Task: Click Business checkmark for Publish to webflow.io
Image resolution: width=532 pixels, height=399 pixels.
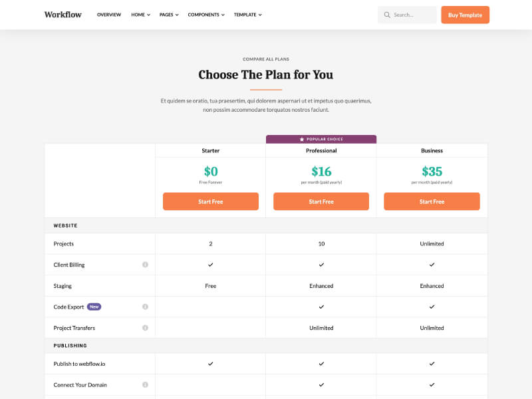Action: pyautogui.click(x=432, y=364)
